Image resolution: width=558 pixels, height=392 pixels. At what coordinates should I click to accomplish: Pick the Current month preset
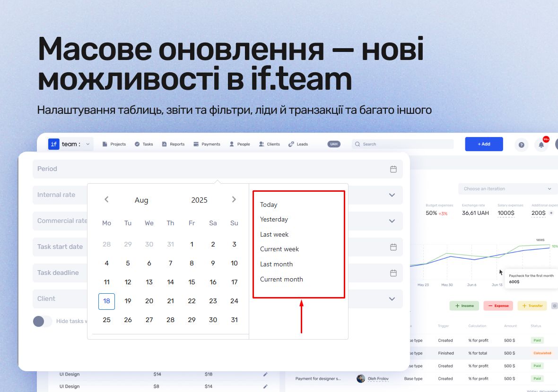(x=281, y=279)
